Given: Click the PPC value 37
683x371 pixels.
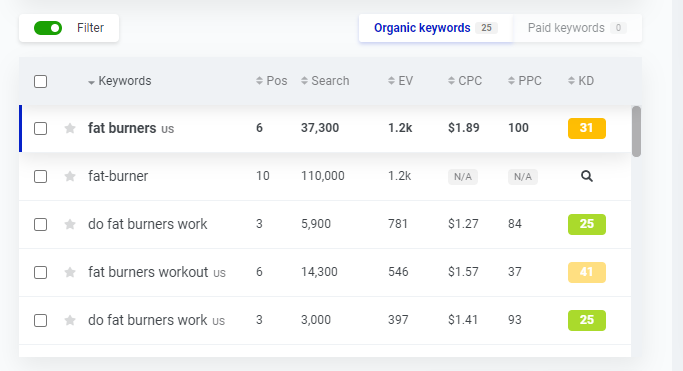Looking at the screenshot, I should click(x=515, y=272).
